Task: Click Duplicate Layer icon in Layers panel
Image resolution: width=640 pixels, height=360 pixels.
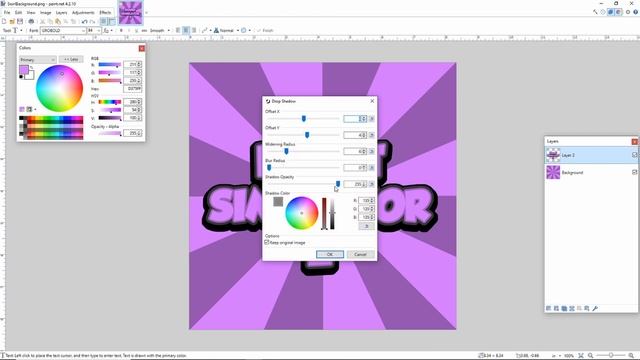Action: coord(564,309)
